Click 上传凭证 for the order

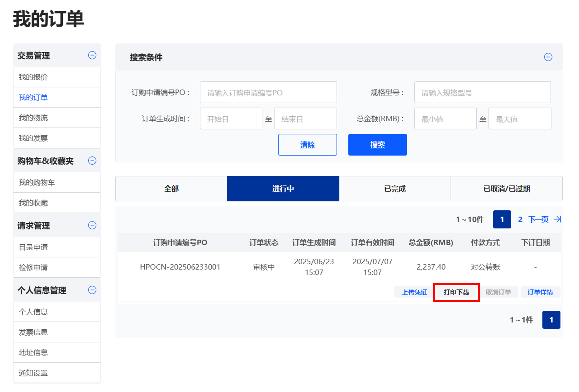pos(414,292)
